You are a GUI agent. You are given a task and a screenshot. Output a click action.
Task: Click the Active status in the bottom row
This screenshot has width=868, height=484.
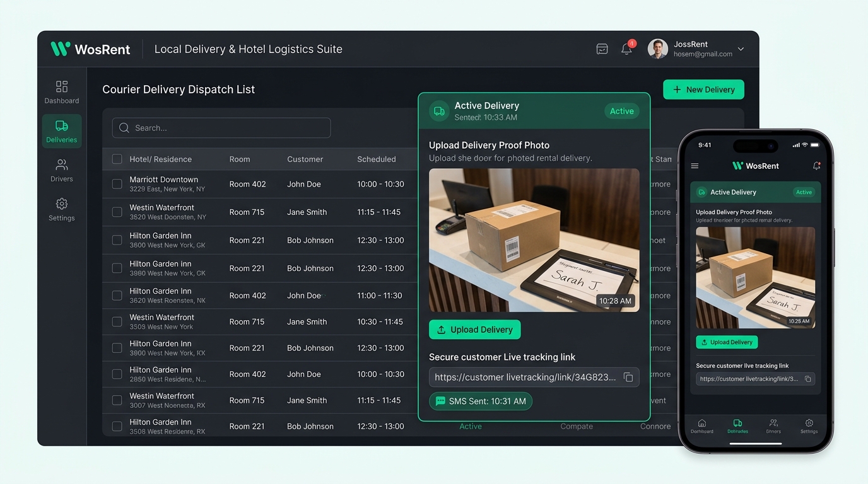(471, 426)
